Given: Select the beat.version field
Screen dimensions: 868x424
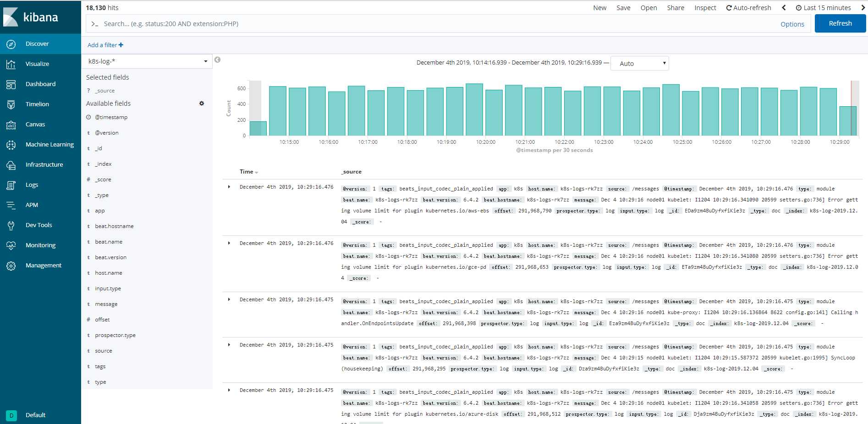Looking at the screenshot, I should coord(111,257).
